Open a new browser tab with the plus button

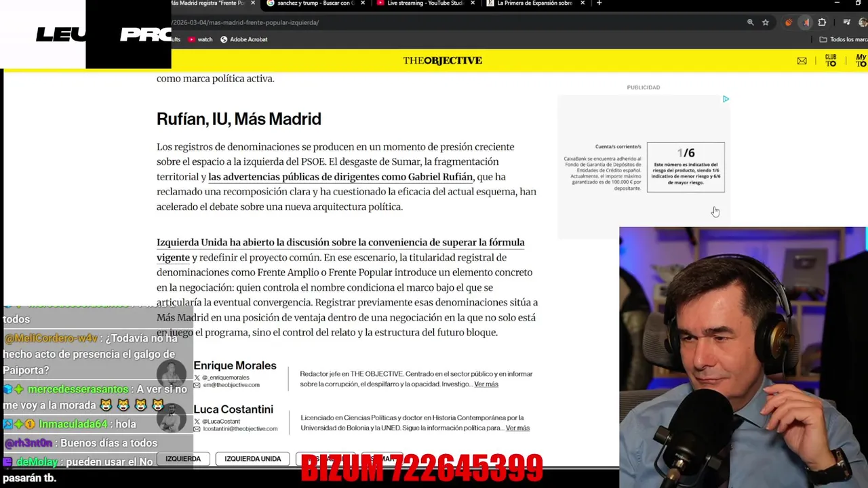[x=599, y=3]
